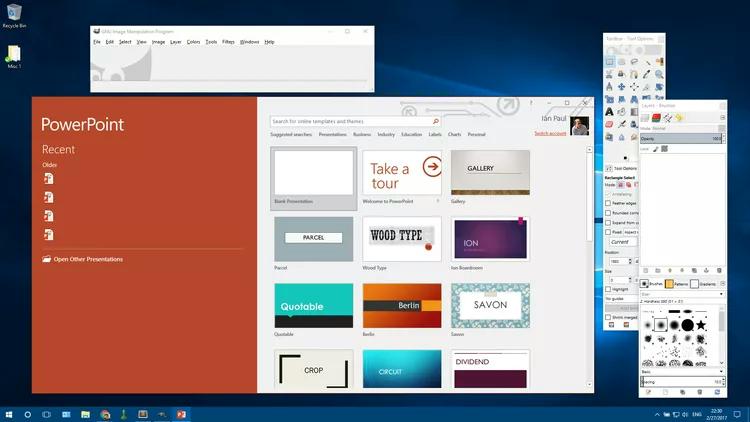Click the brush Spacing slider
The height and width of the screenshot is (422, 750).
point(681,382)
